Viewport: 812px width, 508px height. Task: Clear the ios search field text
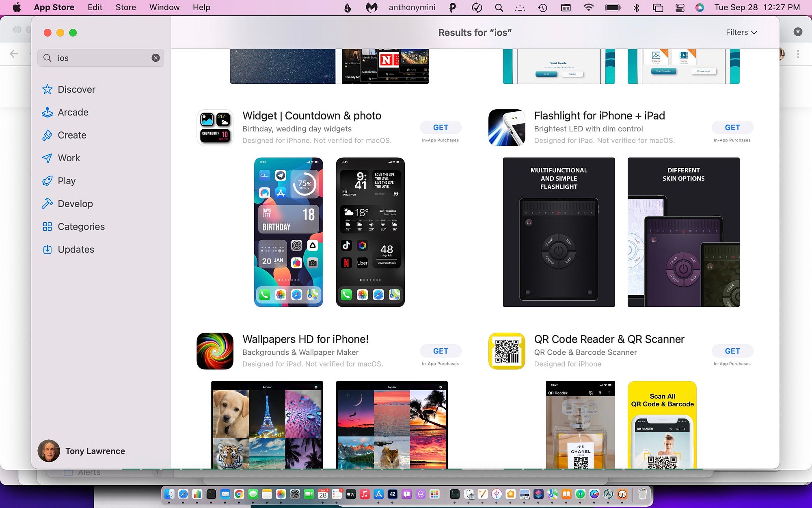point(155,58)
